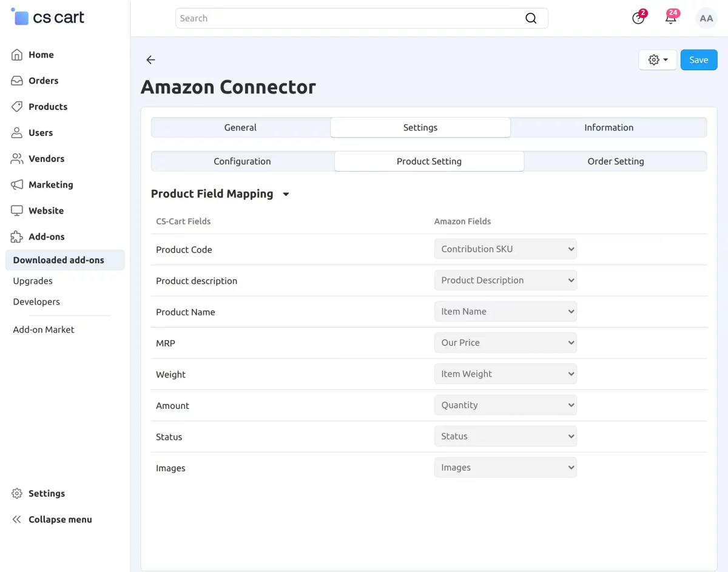Click the Add-ons puzzle icon
Viewport: 728px width, 572px height.
click(17, 237)
